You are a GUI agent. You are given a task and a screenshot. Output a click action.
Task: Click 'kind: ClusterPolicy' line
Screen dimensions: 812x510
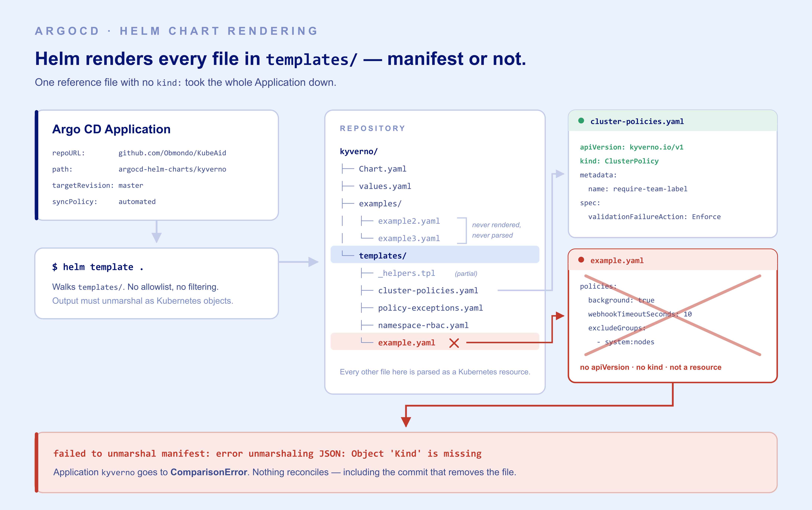point(619,161)
